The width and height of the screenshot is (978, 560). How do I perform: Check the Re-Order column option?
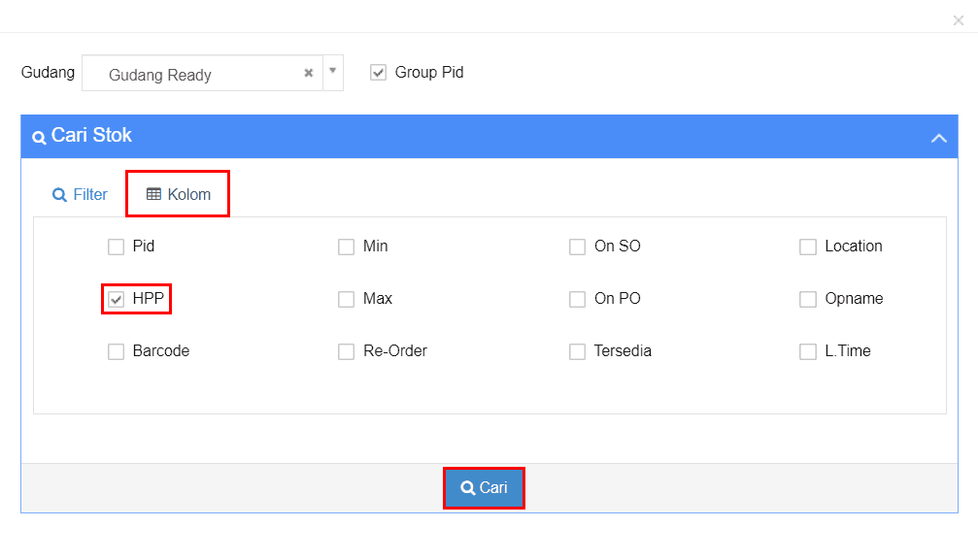click(347, 351)
